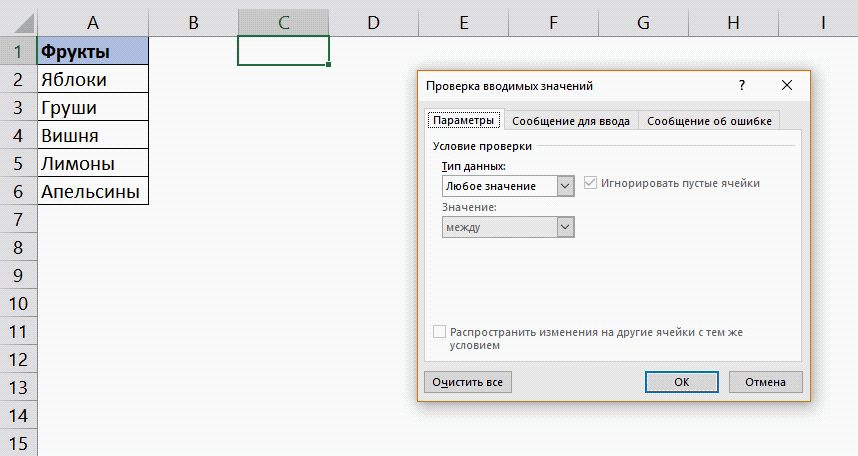Click the Очистить все button
Screen dimensions: 858x456
click(x=467, y=382)
